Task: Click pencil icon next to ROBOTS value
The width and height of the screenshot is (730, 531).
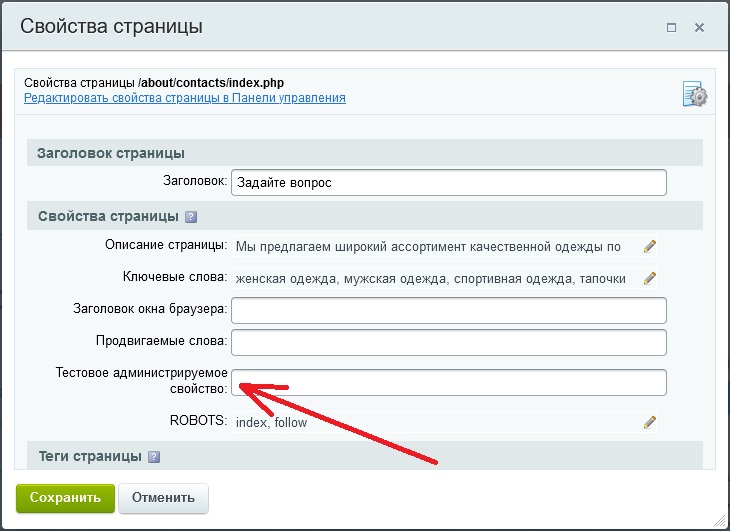Action: 650,422
